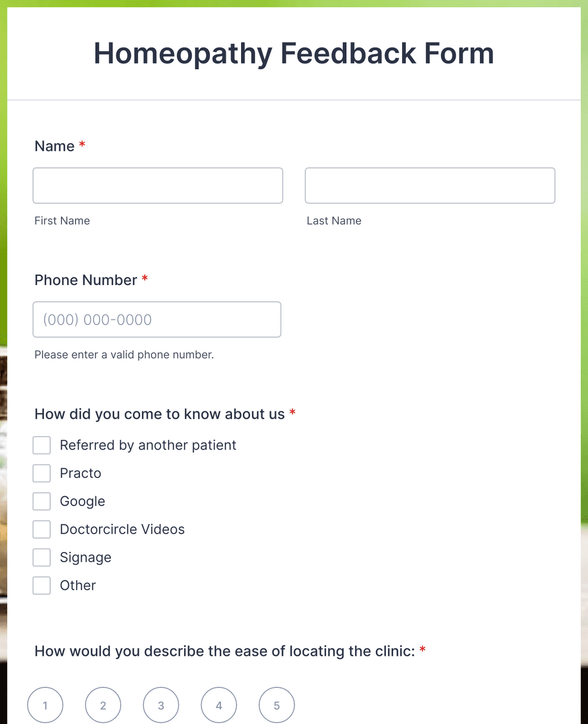
Task: Give rating 5 for locating clinic
Action: (x=277, y=705)
